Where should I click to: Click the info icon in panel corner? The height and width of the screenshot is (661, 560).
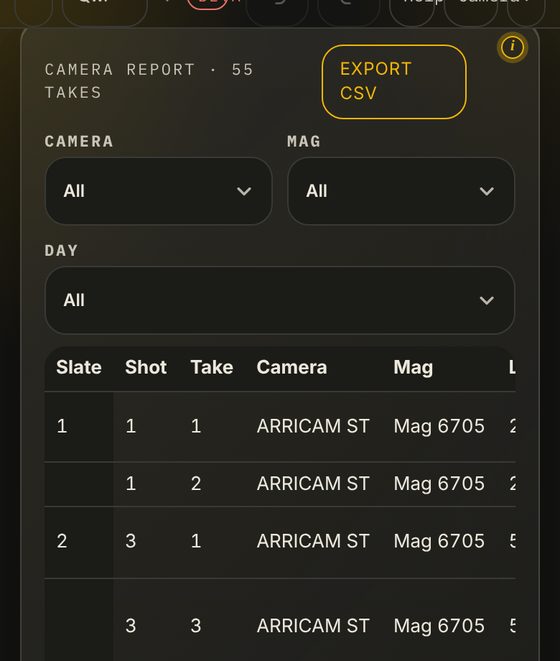click(x=512, y=46)
